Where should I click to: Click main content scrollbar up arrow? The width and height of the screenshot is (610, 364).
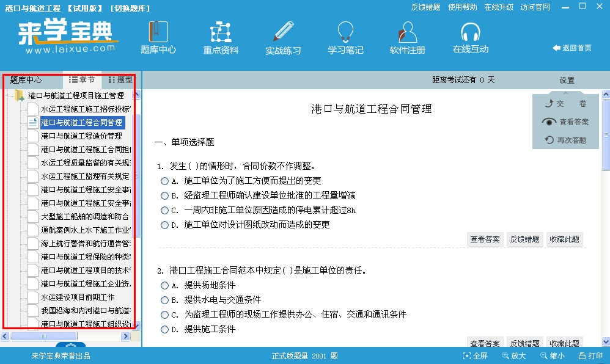click(606, 94)
